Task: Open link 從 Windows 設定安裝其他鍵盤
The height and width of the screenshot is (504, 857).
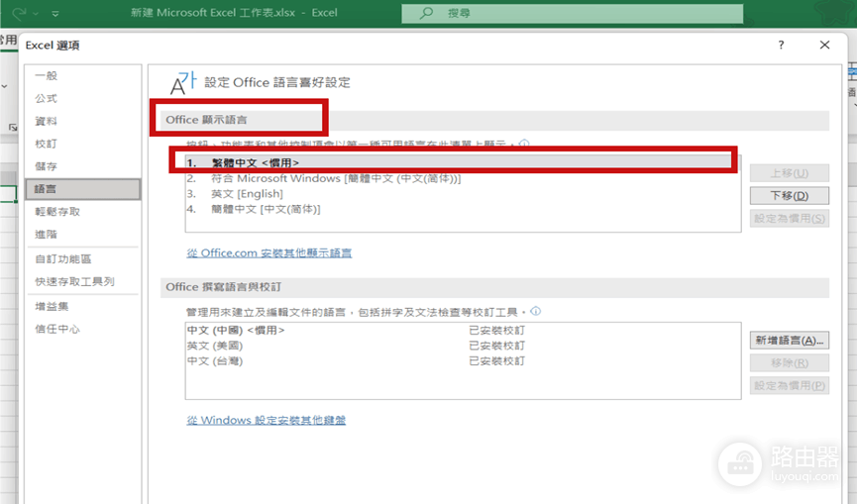Action: click(x=267, y=420)
